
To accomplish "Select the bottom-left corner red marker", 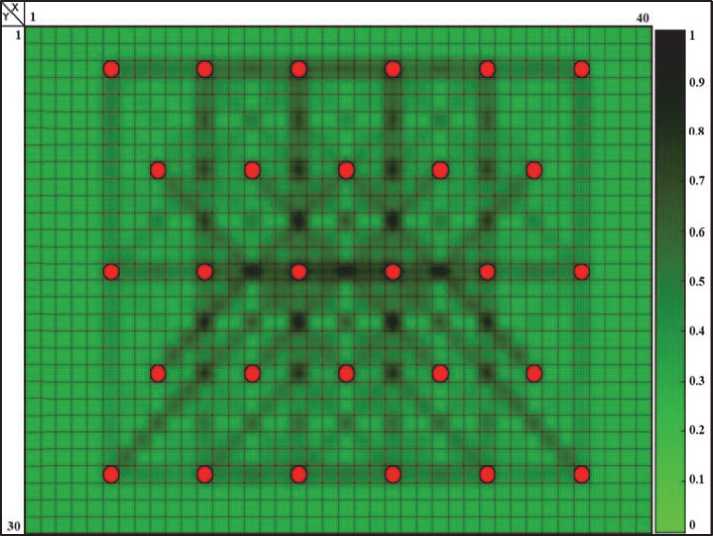I will tap(111, 475).
